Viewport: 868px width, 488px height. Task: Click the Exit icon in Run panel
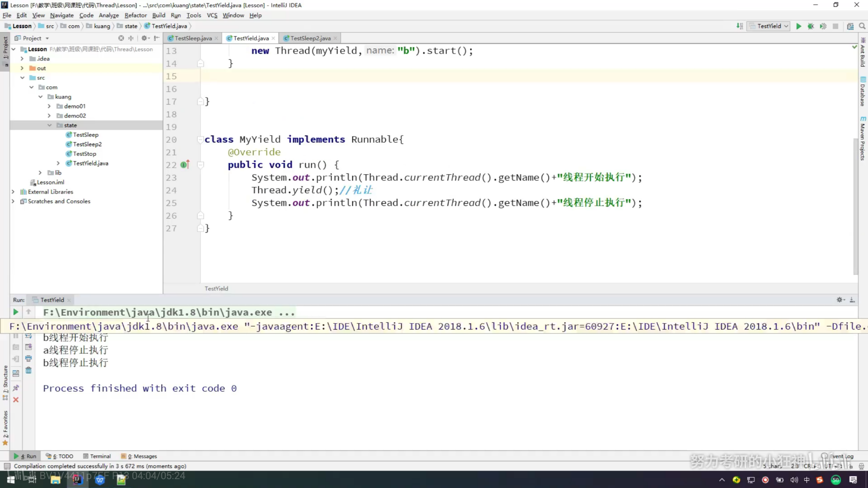pos(16,359)
